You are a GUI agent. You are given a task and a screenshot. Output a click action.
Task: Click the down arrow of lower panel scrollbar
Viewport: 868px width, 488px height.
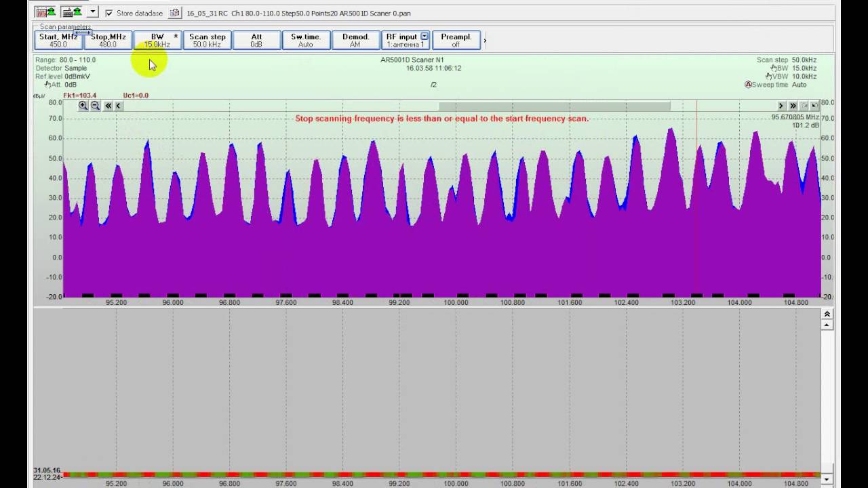(x=827, y=479)
